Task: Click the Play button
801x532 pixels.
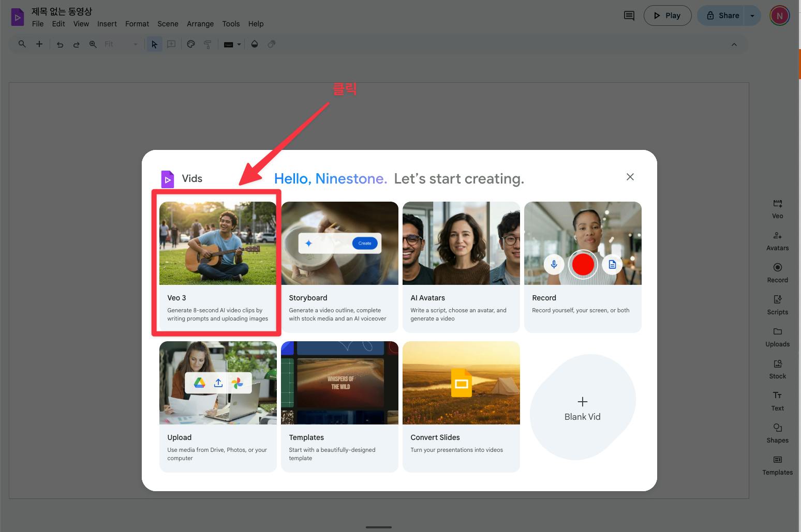Action: 667,16
